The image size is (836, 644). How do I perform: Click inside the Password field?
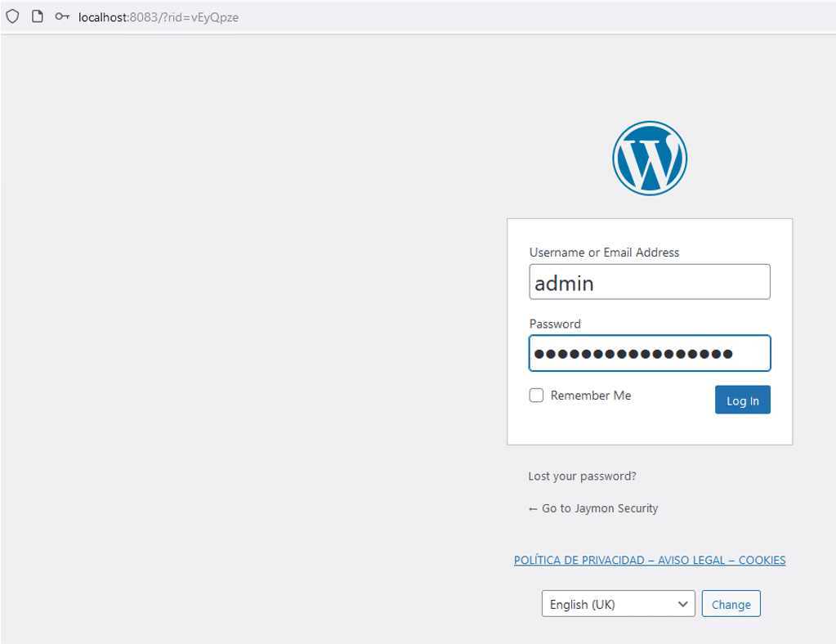(650, 353)
